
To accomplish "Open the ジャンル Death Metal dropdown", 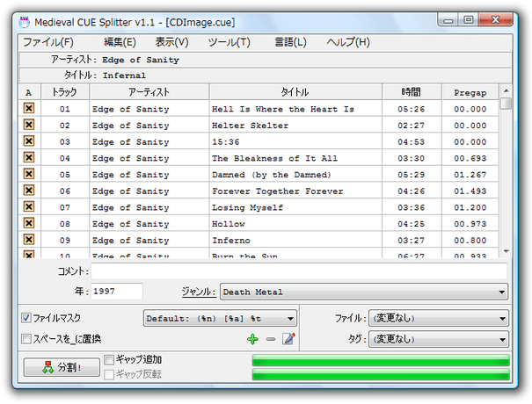I will point(364,292).
